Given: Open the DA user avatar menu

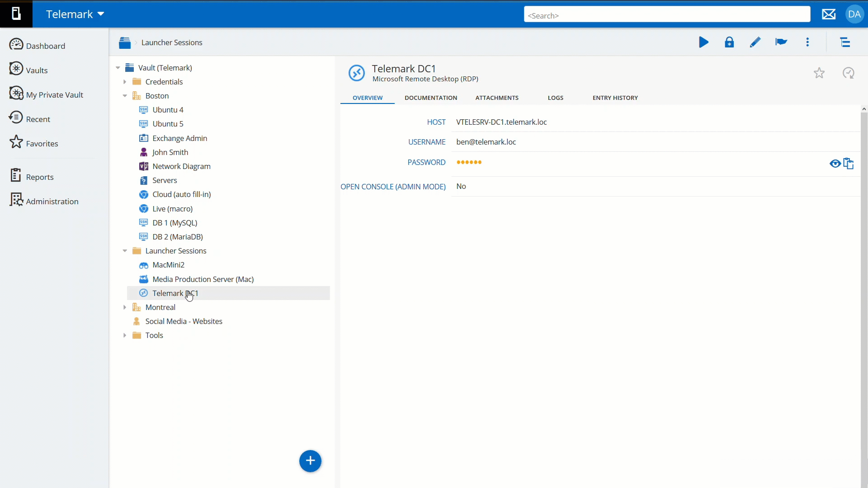Looking at the screenshot, I should 854,14.
